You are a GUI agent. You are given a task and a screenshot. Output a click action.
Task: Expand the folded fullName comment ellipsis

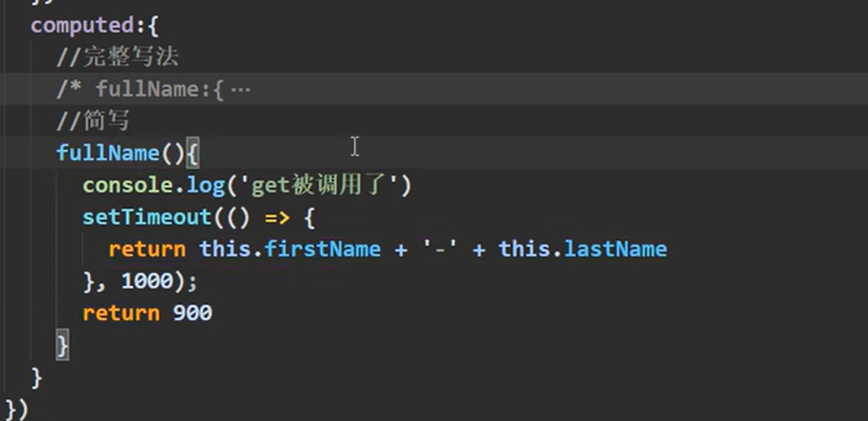click(x=240, y=89)
